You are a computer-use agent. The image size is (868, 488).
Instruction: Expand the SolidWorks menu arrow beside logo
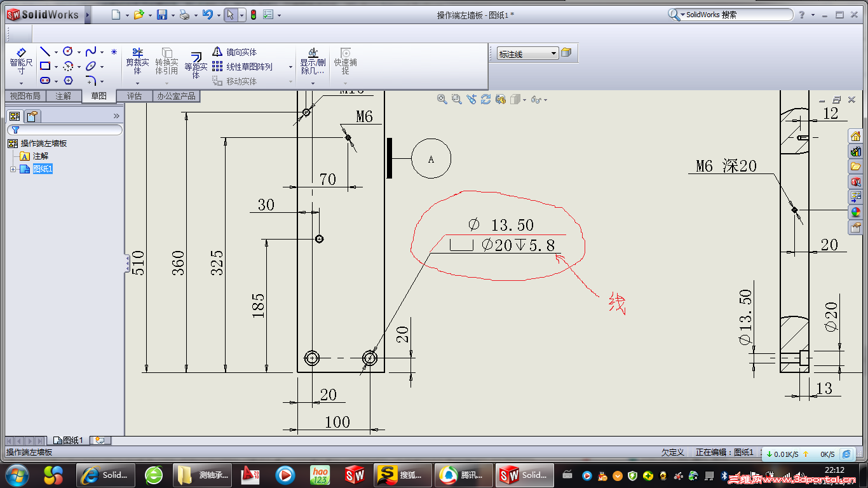[88, 15]
